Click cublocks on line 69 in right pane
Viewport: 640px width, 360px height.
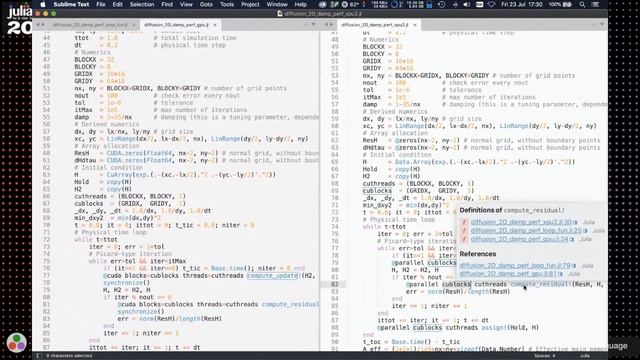377,191
